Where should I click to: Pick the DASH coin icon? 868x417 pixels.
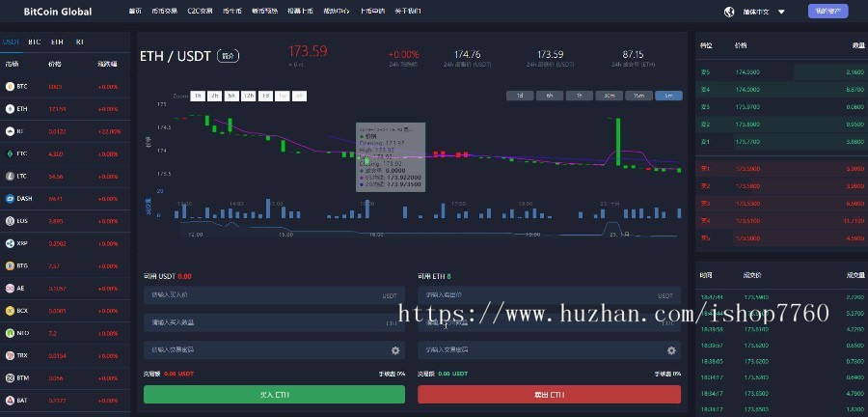click(10, 198)
